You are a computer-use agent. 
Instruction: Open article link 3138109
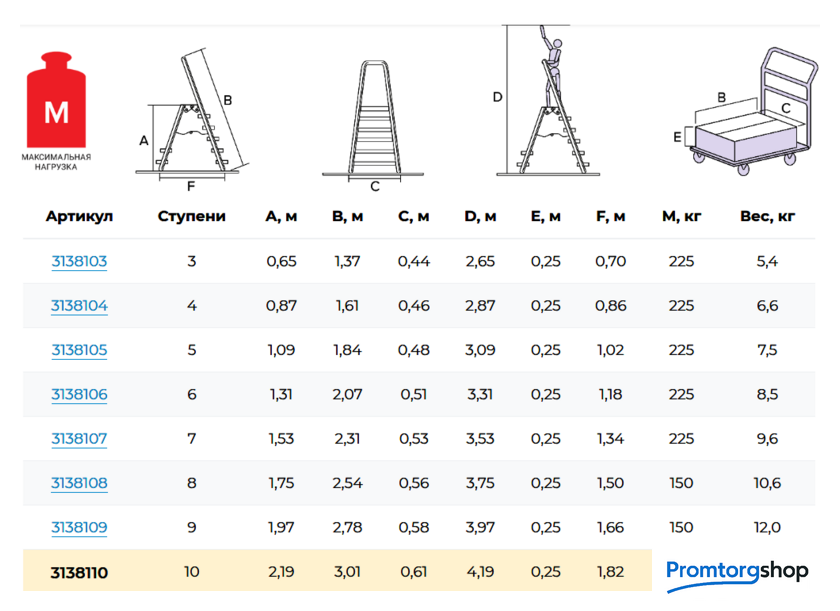[79, 527]
